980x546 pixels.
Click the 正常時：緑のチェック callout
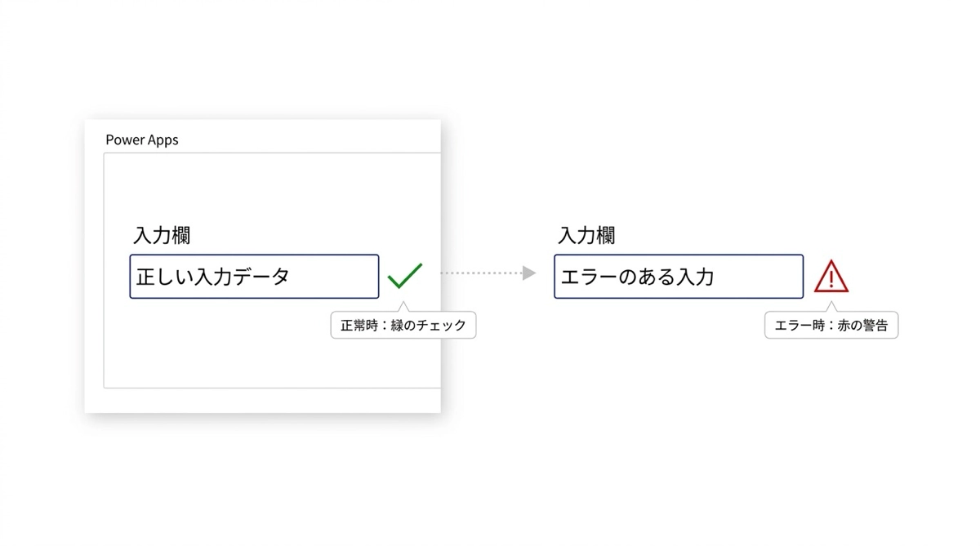point(403,326)
